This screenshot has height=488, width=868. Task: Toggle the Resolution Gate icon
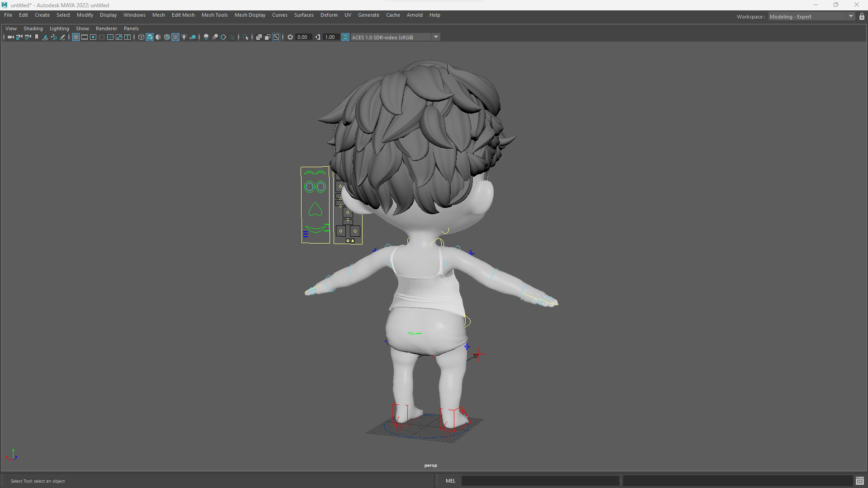pyautogui.click(x=93, y=37)
